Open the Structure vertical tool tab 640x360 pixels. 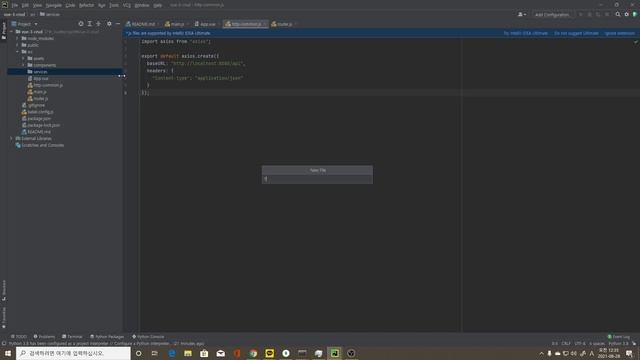(4, 290)
